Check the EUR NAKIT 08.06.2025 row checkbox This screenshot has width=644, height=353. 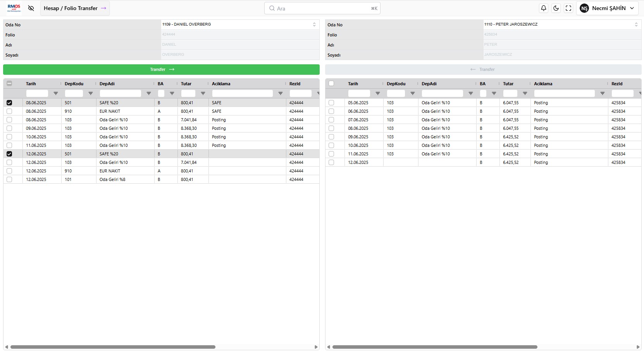9,111
